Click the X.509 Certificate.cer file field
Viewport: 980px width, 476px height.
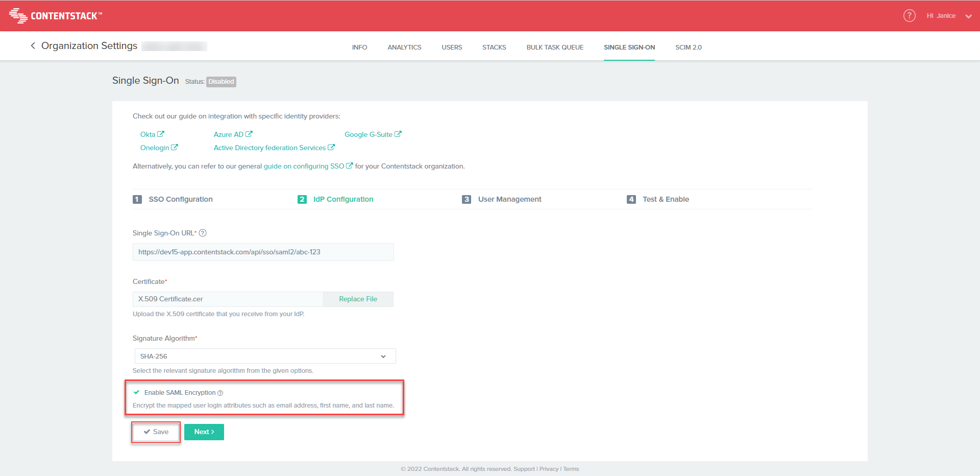pyautogui.click(x=228, y=299)
